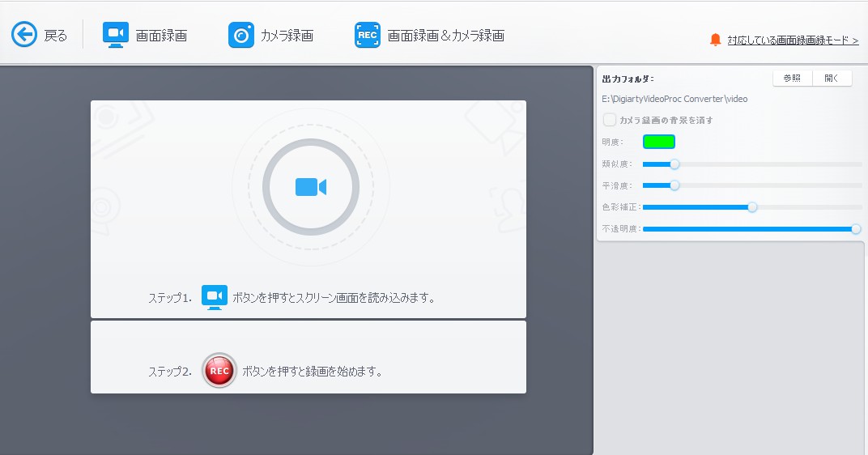Open 対応している画面録画録モード link
Viewport: 868px width, 455px height.
tap(793, 40)
